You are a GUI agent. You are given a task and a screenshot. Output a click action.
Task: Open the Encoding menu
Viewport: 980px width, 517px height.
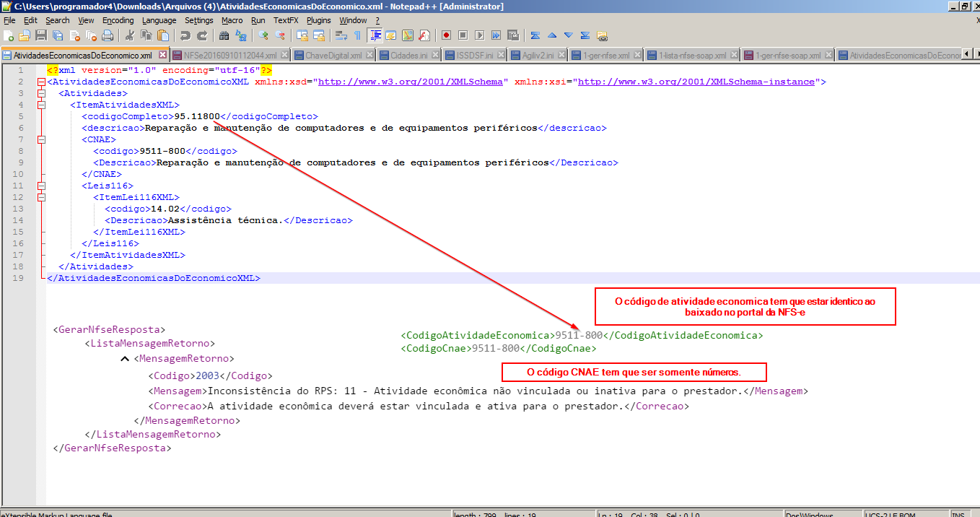[x=118, y=20]
